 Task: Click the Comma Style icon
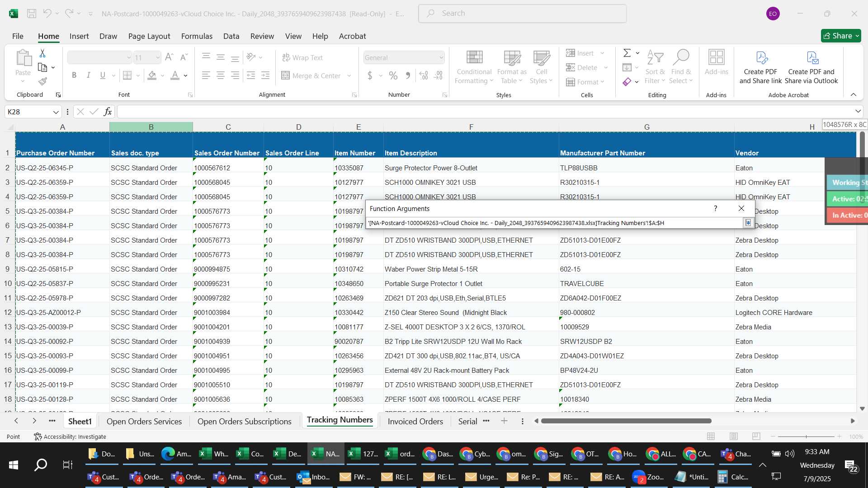click(x=408, y=75)
